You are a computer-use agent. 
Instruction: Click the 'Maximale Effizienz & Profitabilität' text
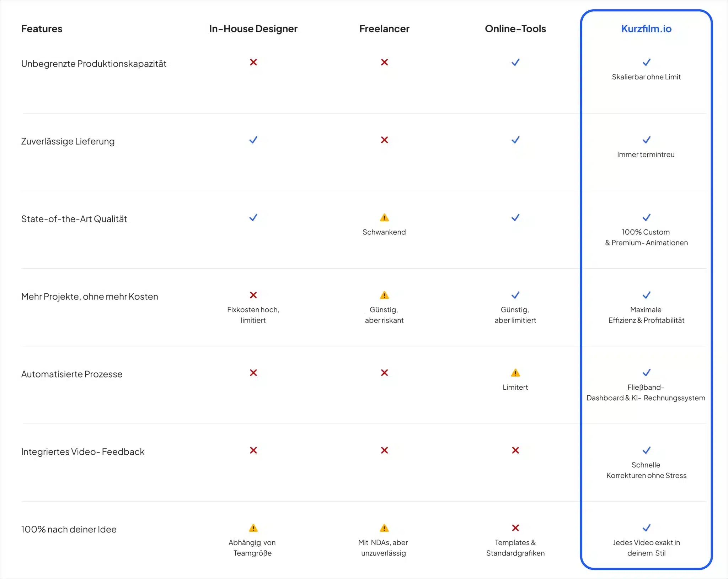pyautogui.click(x=646, y=315)
